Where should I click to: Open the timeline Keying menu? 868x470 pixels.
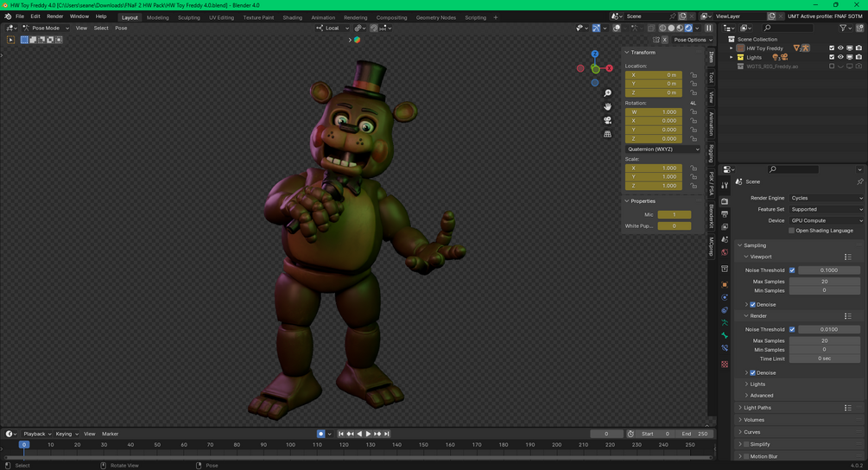click(67, 434)
